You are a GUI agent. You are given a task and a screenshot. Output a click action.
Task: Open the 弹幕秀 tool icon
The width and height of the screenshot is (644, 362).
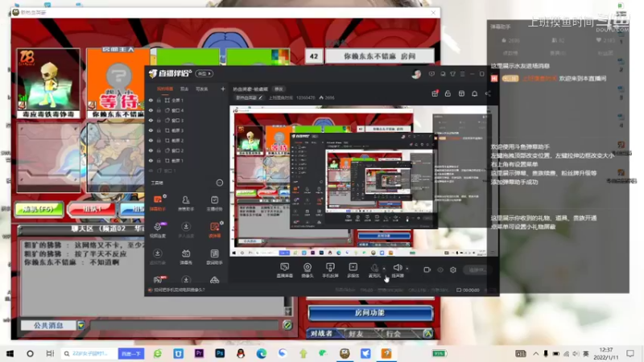pyautogui.click(x=186, y=253)
